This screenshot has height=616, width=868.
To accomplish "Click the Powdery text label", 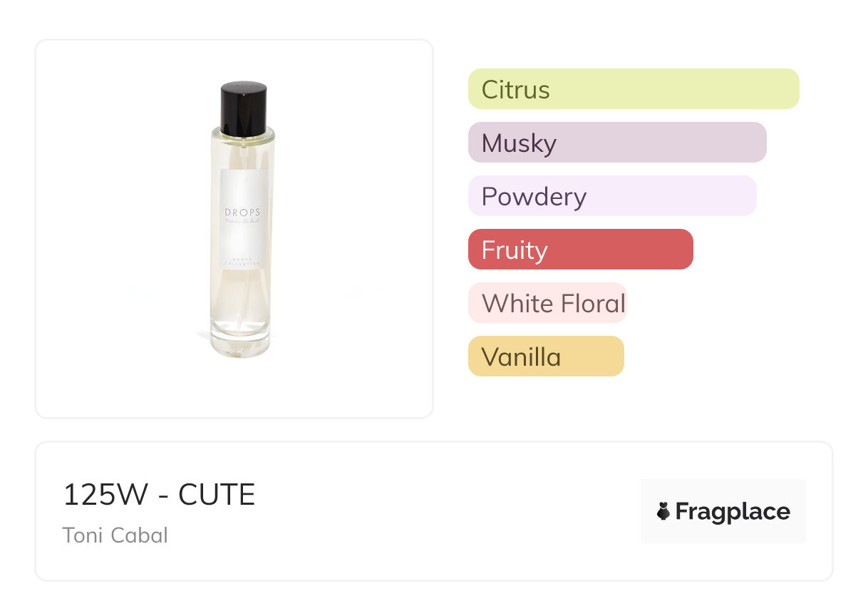I will (534, 197).
